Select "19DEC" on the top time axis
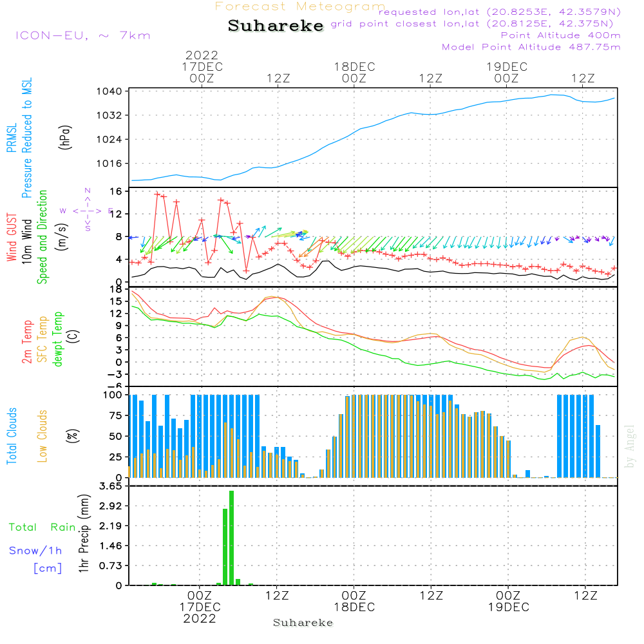This screenshot has height=644, width=644. click(x=507, y=66)
